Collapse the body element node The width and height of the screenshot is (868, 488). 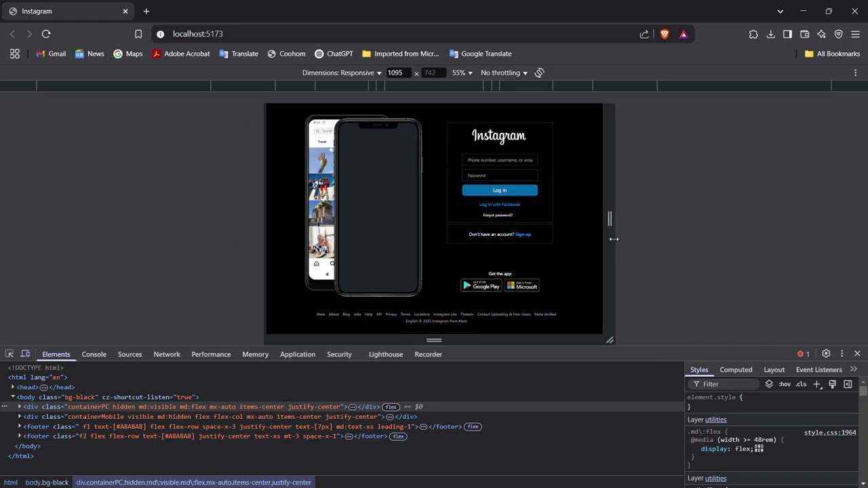click(x=13, y=396)
